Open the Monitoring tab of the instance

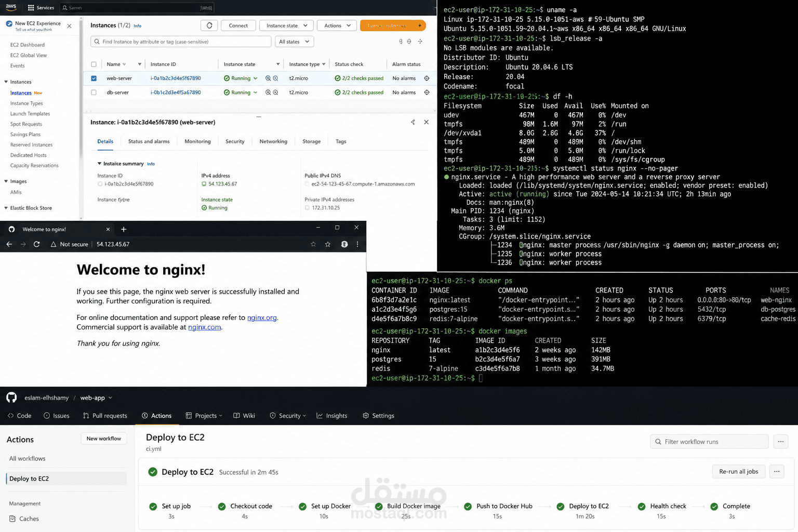pos(197,141)
